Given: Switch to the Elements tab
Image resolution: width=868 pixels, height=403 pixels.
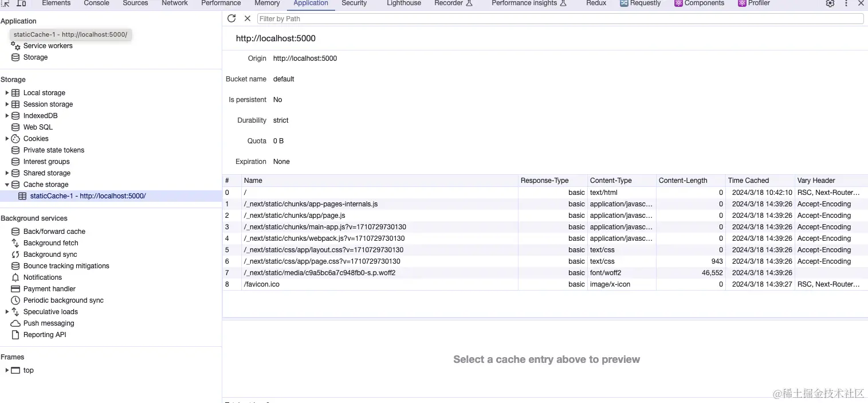Looking at the screenshot, I should click(56, 3).
